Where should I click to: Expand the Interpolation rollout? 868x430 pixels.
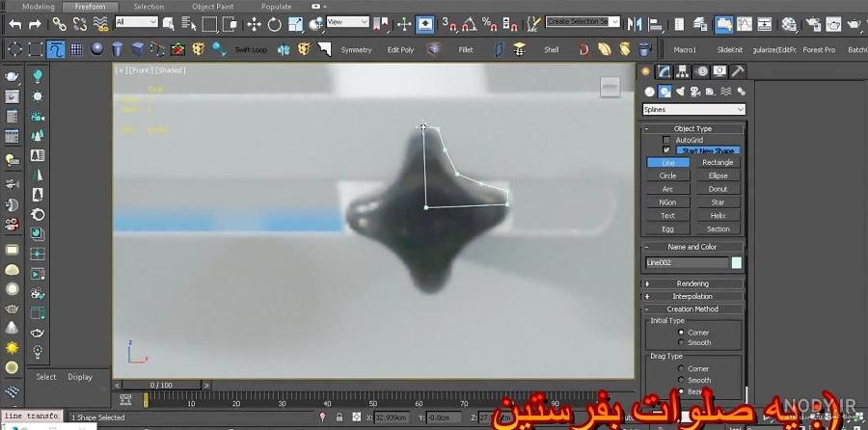point(692,296)
